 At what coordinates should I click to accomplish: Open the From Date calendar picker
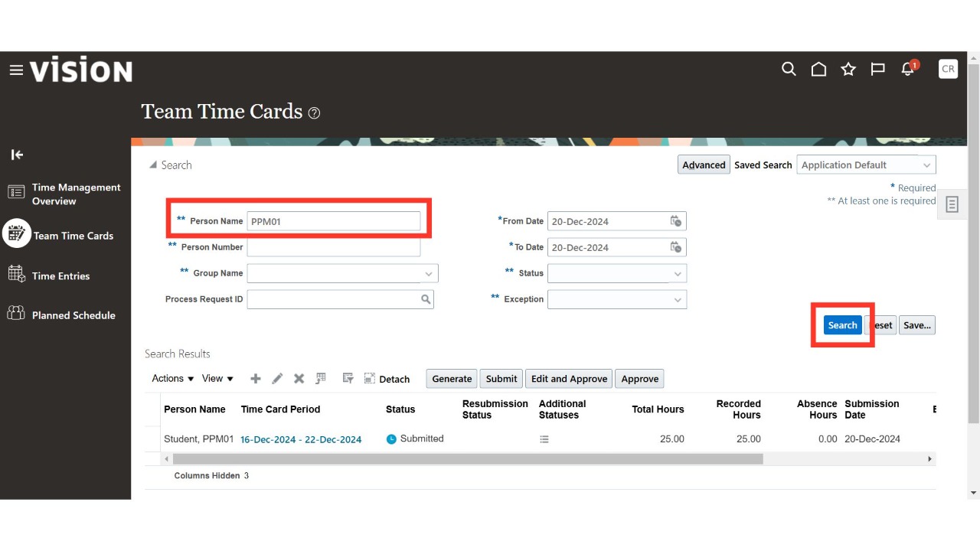point(676,221)
